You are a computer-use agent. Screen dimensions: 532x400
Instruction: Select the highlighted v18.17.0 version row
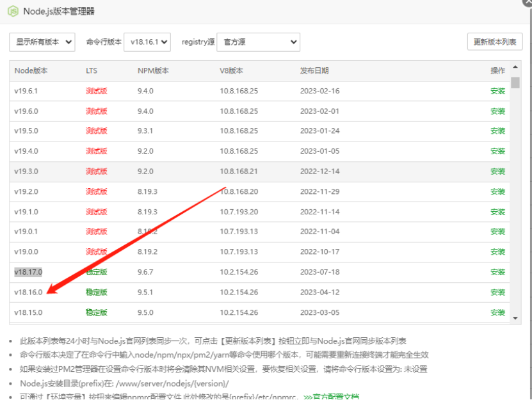click(x=28, y=271)
